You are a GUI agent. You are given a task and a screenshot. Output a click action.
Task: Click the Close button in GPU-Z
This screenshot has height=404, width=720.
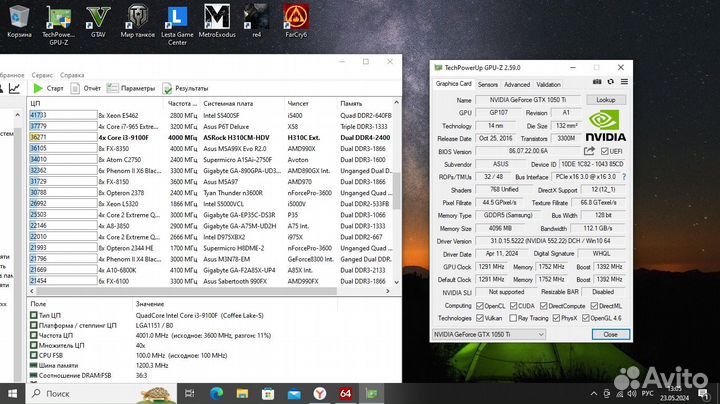click(610, 334)
